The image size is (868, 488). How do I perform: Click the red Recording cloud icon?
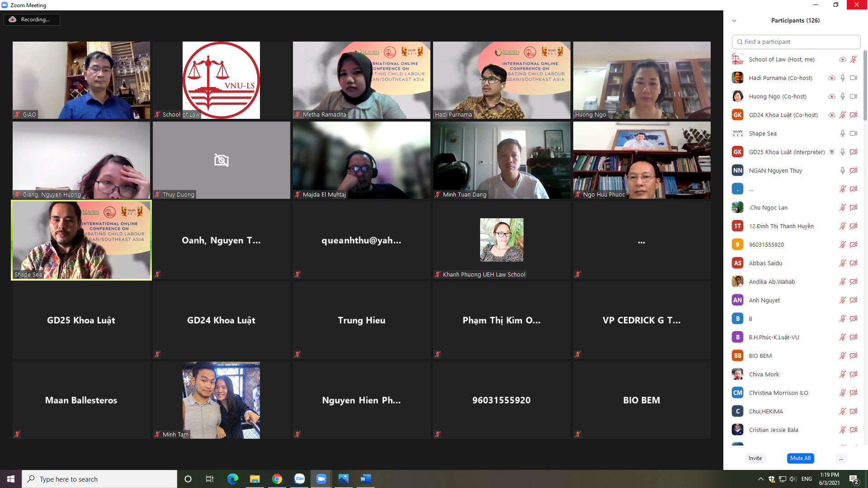pos(13,19)
